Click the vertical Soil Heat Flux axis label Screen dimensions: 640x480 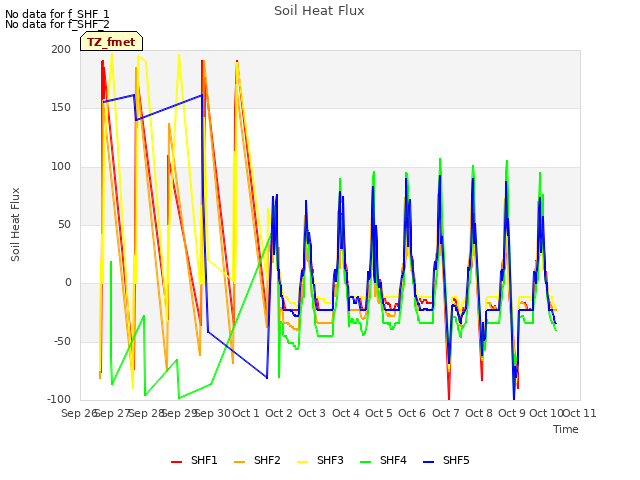click(x=15, y=224)
